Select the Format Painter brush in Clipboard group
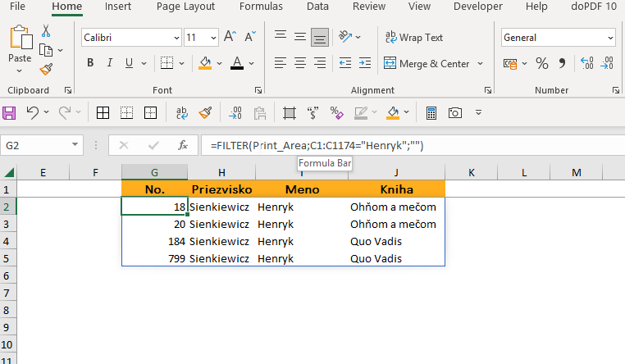This screenshot has height=364, width=625. [46, 70]
